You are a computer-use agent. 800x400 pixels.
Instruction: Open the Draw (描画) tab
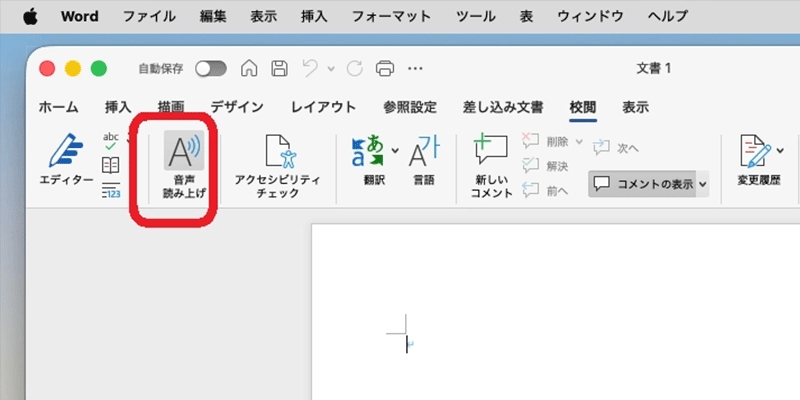[x=171, y=107]
